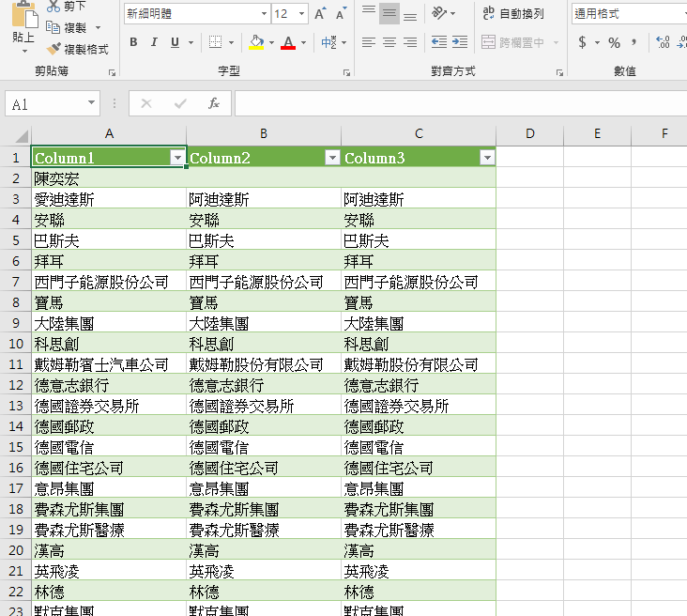Open Font (字型) dialog launcher
687x616 pixels.
pos(347,73)
